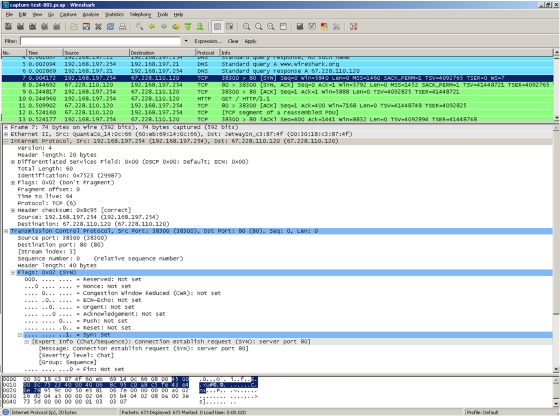Expand Differentiated Services Field node
The height and width of the screenshot is (416, 560).
tap(13, 162)
